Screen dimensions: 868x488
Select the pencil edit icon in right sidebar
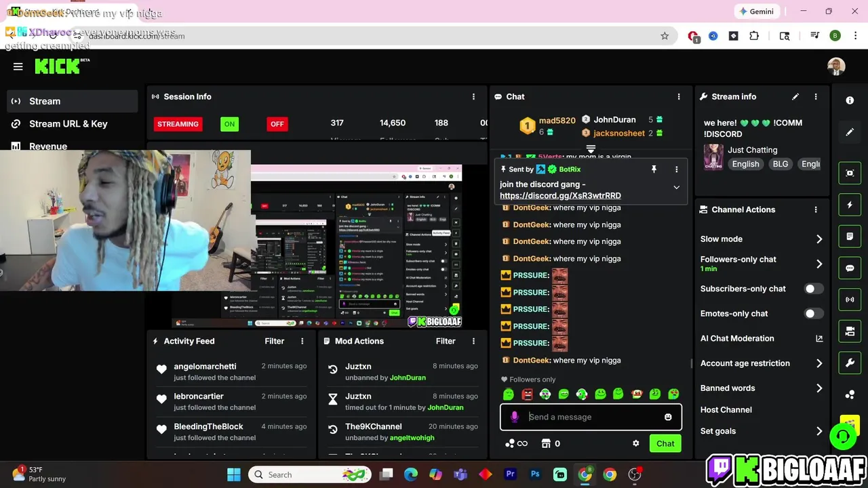click(850, 132)
